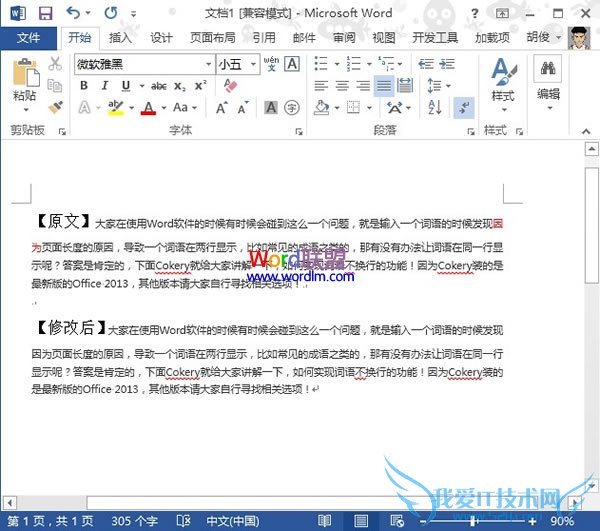Align text left
Image resolution: width=600 pixels, height=531 pixels.
pyautogui.click(x=321, y=85)
